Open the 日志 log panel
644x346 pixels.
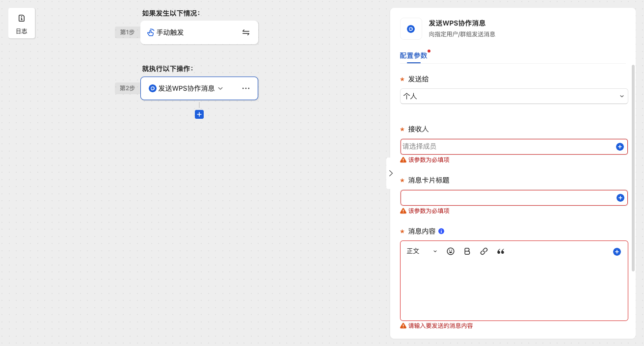pos(22,23)
